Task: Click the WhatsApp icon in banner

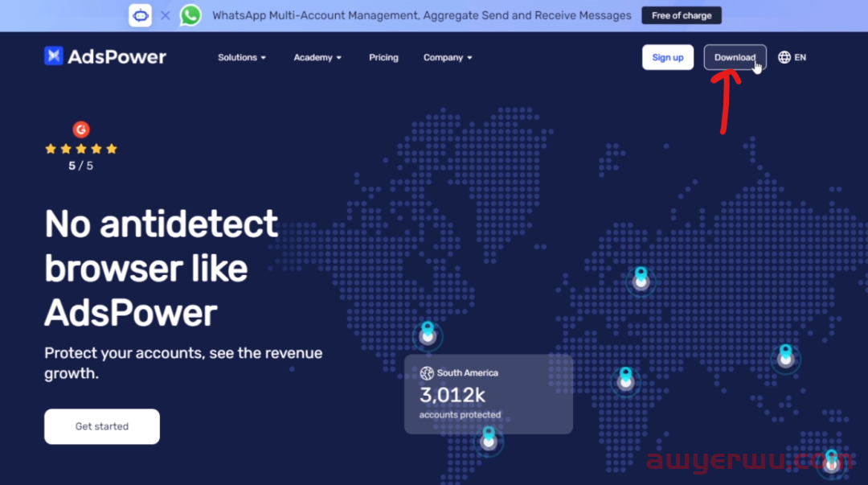Action: tap(190, 15)
